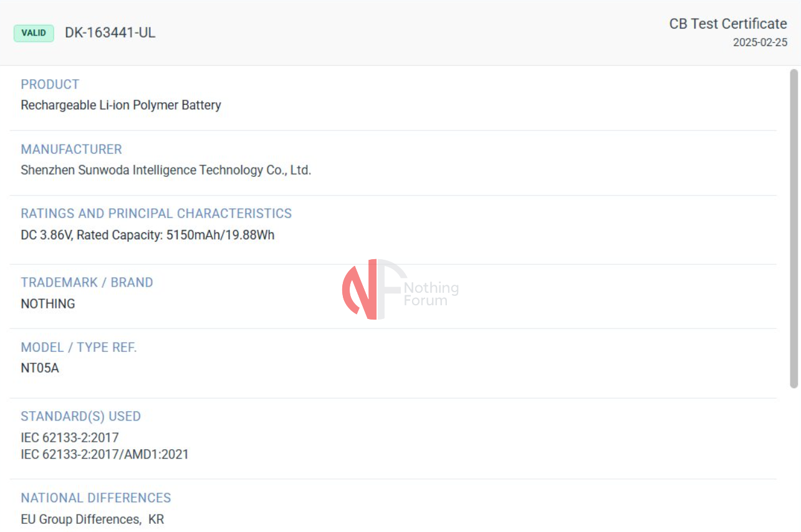Viewport: 801px width, 532px height.
Task: Click the MODEL / TYPE REF. label
Action: (x=79, y=348)
